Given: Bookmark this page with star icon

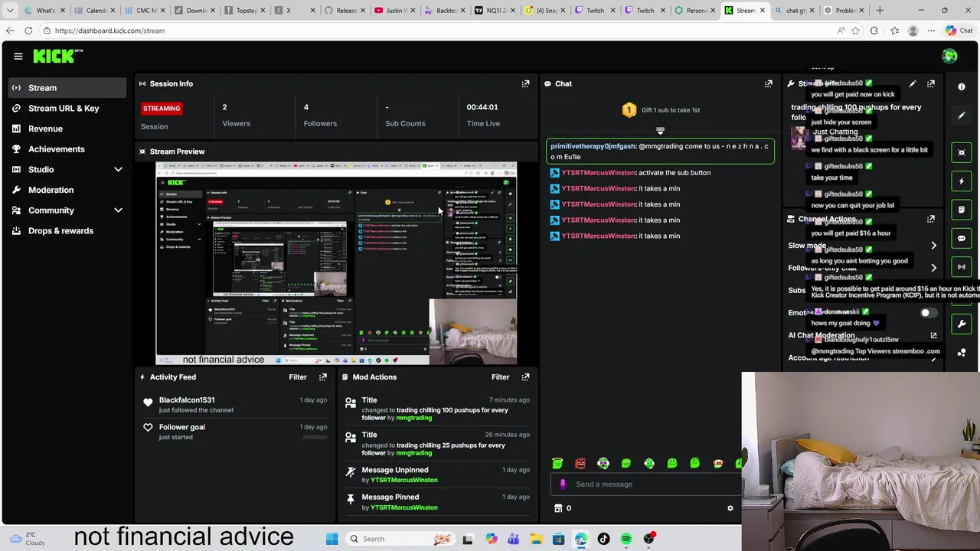Looking at the screenshot, I should tap(855, 31).
